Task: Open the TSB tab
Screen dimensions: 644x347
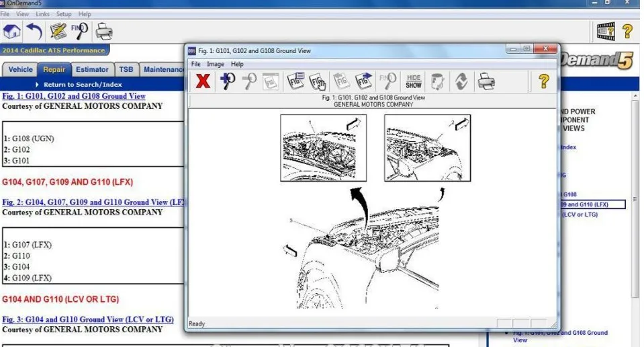Action: pyautogui.click(x=126, y=69)
